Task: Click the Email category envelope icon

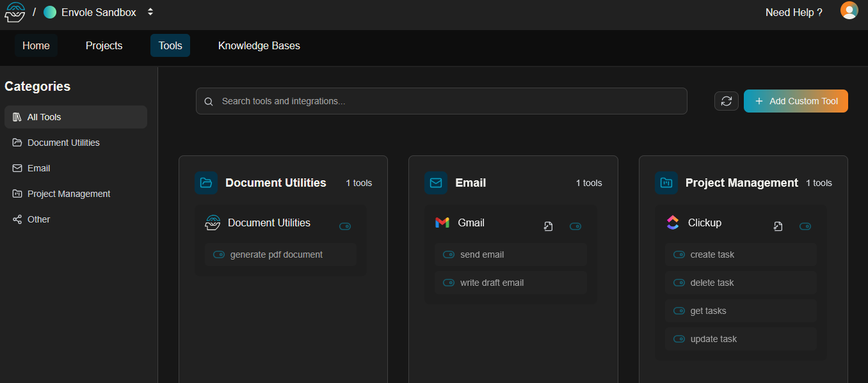Action: (436, 183)
